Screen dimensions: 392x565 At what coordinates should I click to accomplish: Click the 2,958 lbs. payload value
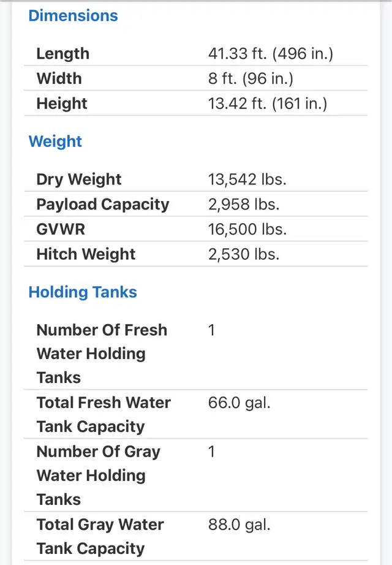(x=244, y=204)
